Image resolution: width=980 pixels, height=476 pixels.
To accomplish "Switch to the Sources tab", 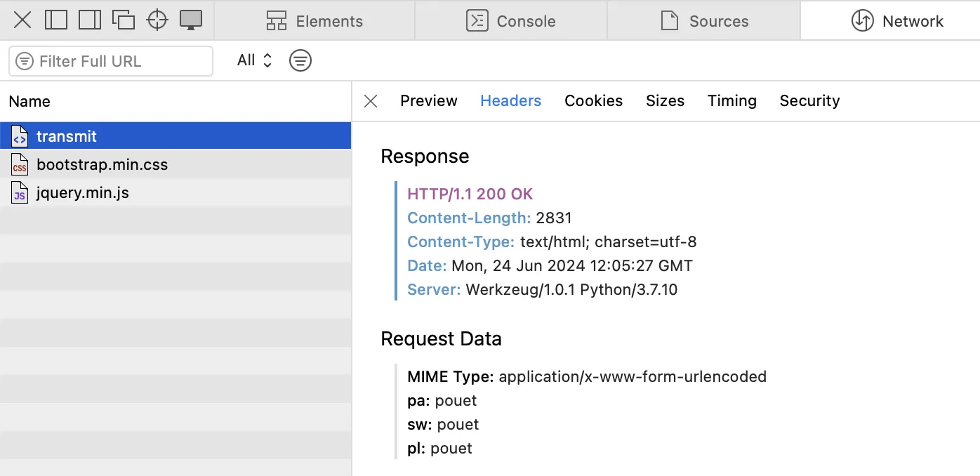I will (x=704, y=21).
